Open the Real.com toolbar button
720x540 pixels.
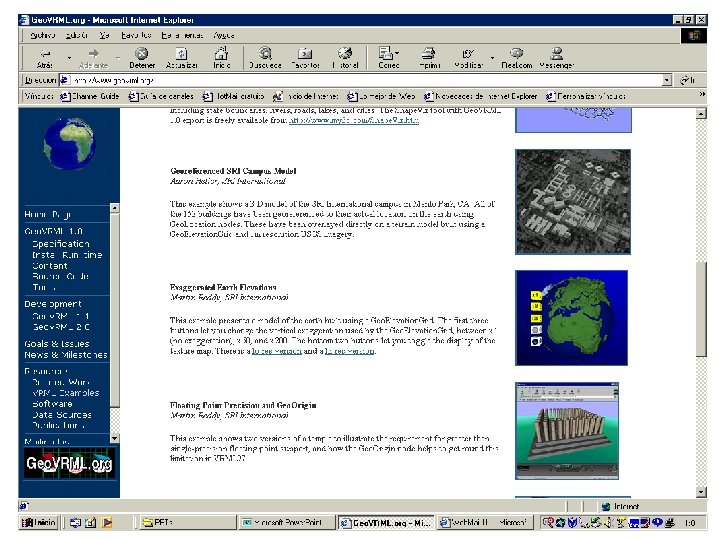click(517, 57)
